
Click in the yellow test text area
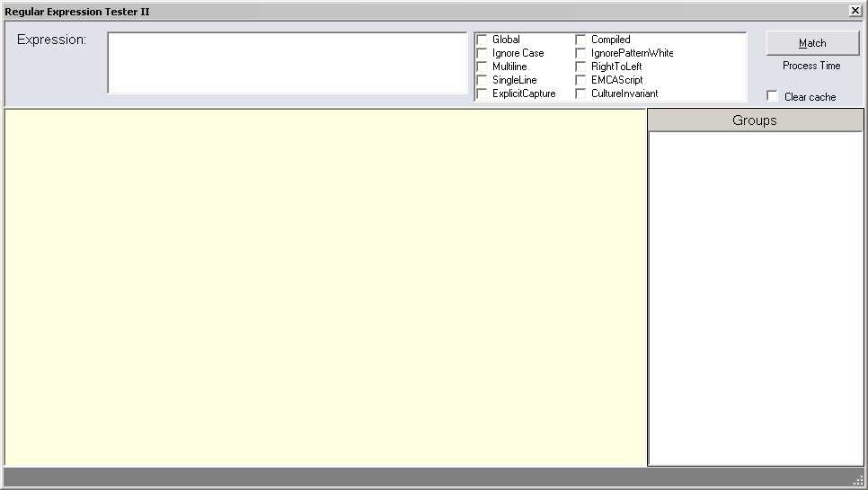[325, 288]
